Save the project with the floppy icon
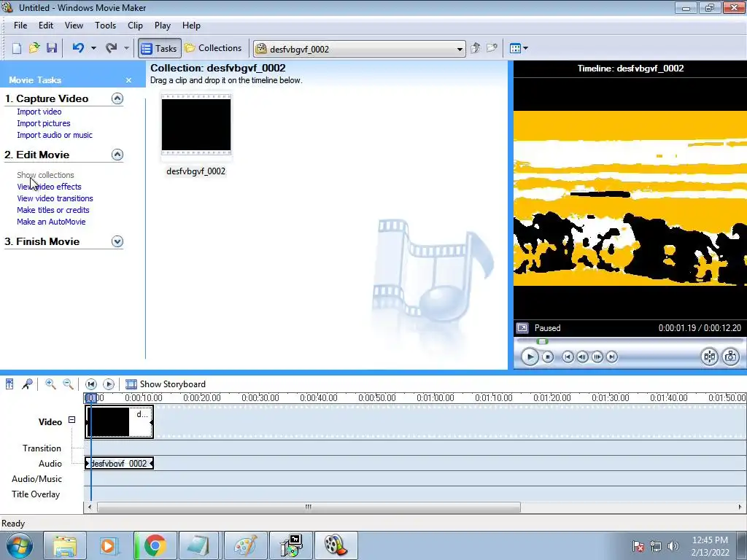 tap(52, 48)
